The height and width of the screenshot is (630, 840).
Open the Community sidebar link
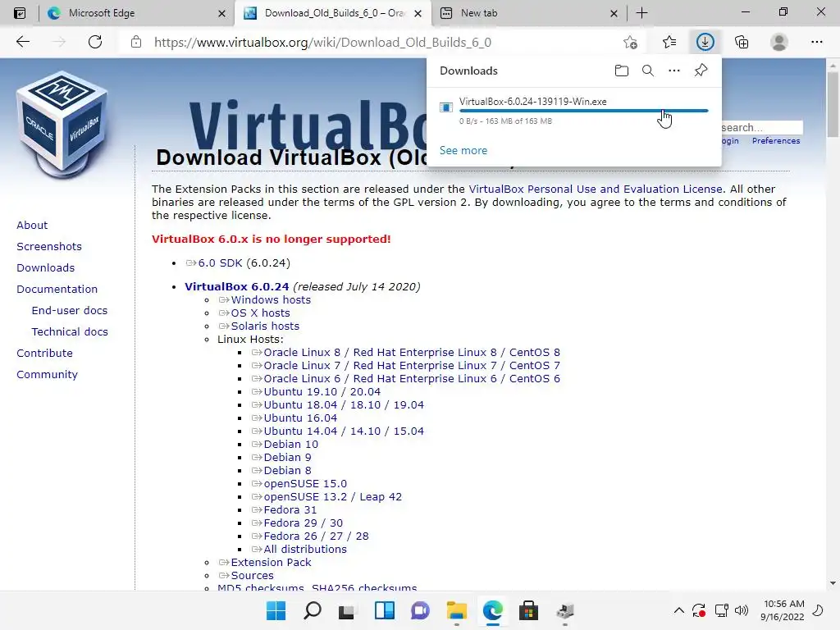click(47, 374)
